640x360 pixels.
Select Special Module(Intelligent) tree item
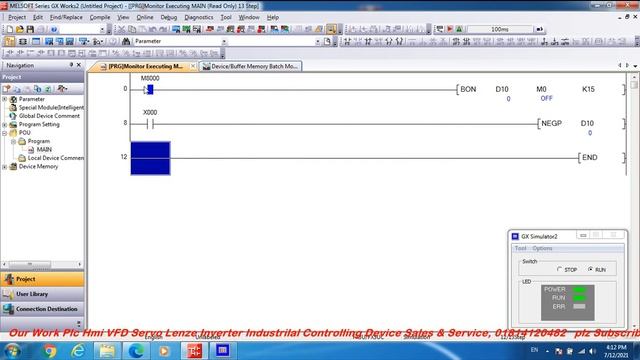point(51,107)
